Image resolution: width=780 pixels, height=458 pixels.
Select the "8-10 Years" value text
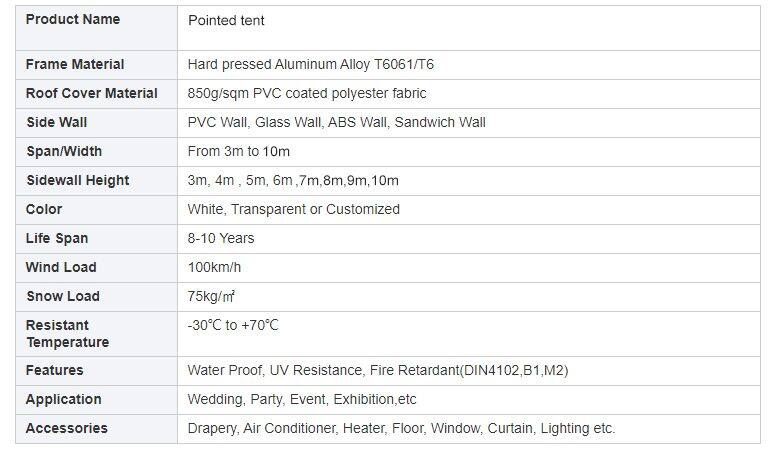(221, 238)
